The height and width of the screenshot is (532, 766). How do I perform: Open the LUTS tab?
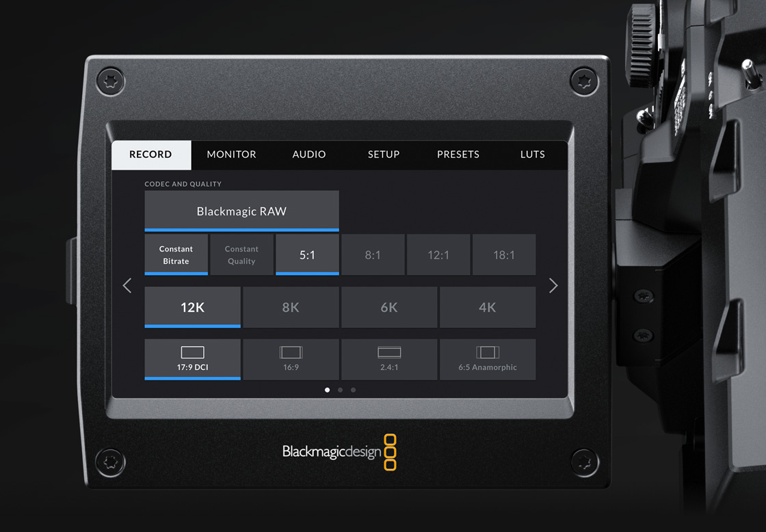click(x=532, y=155)
